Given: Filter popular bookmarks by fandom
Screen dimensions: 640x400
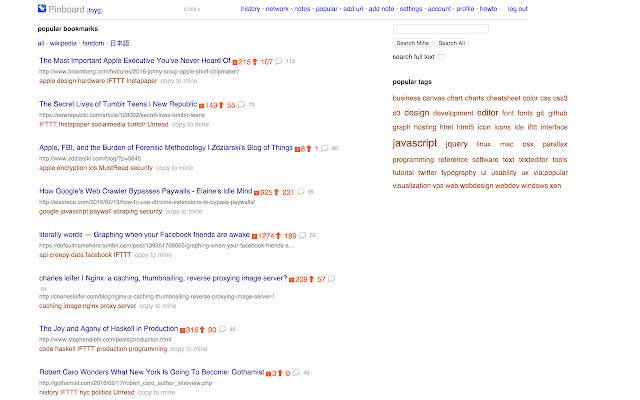Looking at the screenshot, I should pyautogui.click(x=93, y=43).
